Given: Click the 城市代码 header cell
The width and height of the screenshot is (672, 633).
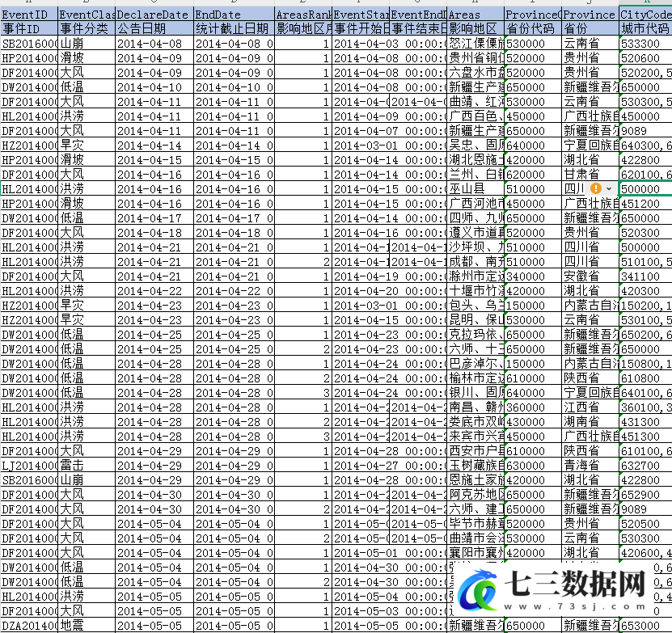Looking at the screenshot, I should (x=645, y=29).
